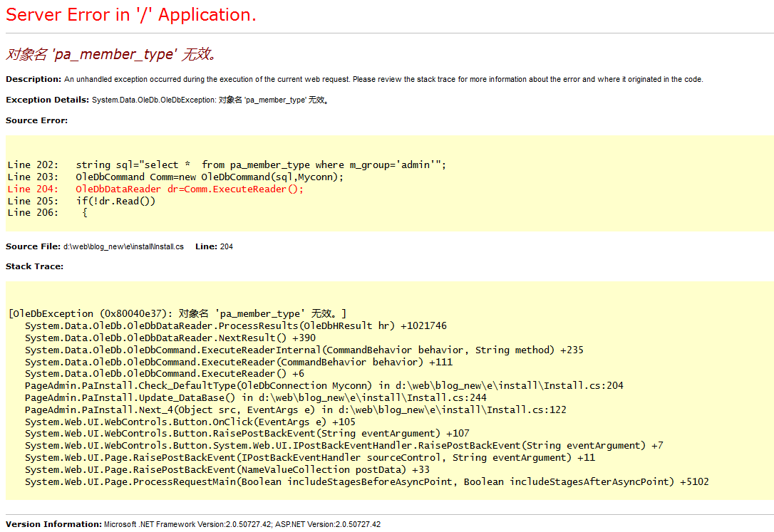Click source Line 203 creating OleDbCommand
The height and width of the screenshot is (532, 774).
(x=176, y=177)
